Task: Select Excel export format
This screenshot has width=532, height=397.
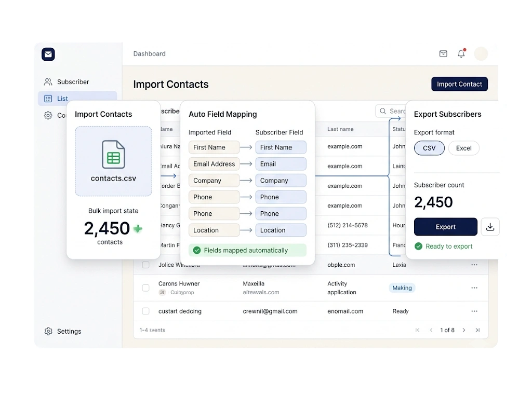Action: pos(464,148)
